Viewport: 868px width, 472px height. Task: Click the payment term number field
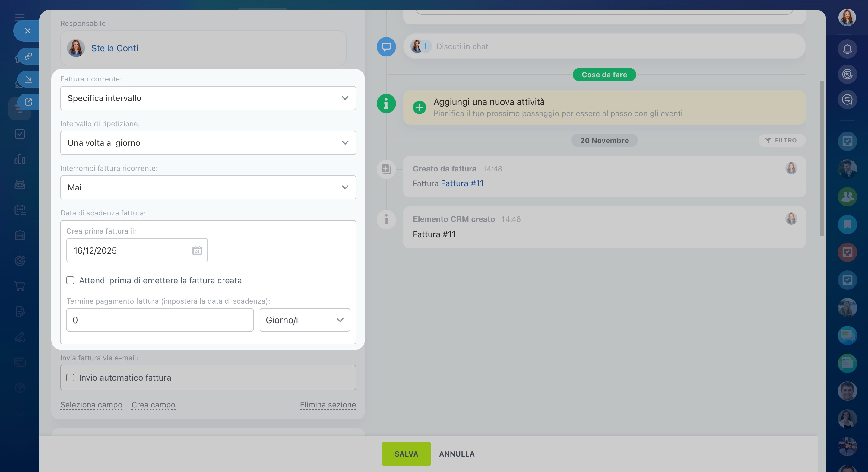(160, 320)
